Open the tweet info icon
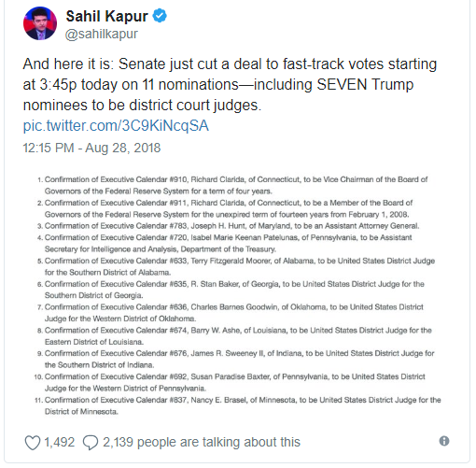The width and height of the screenshot is (476, 468). [x=444, y=441]
